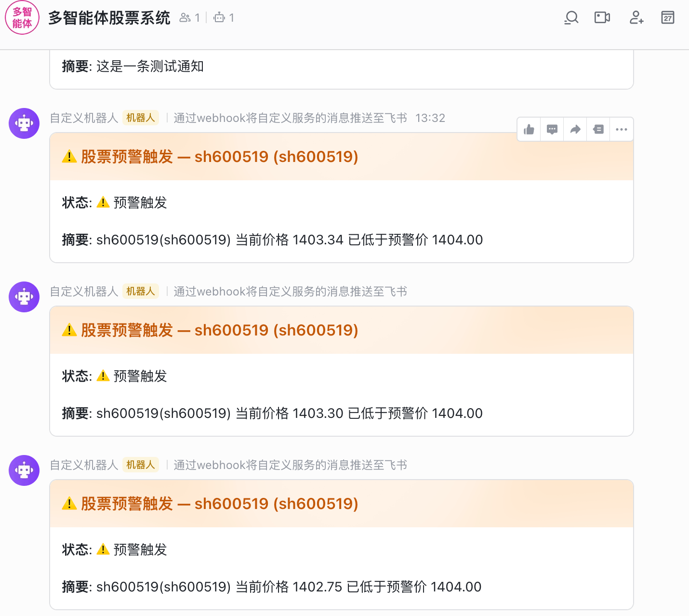Image resolution: width=689 pixels, height=616 pixels.
Task: View the group bot count
Action: click(224, 18)
